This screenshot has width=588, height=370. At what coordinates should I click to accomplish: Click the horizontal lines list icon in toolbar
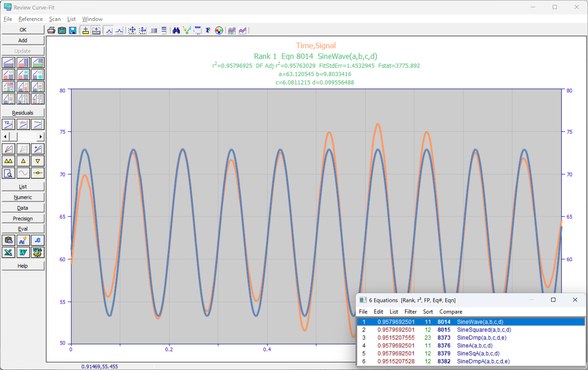point(164,30)
